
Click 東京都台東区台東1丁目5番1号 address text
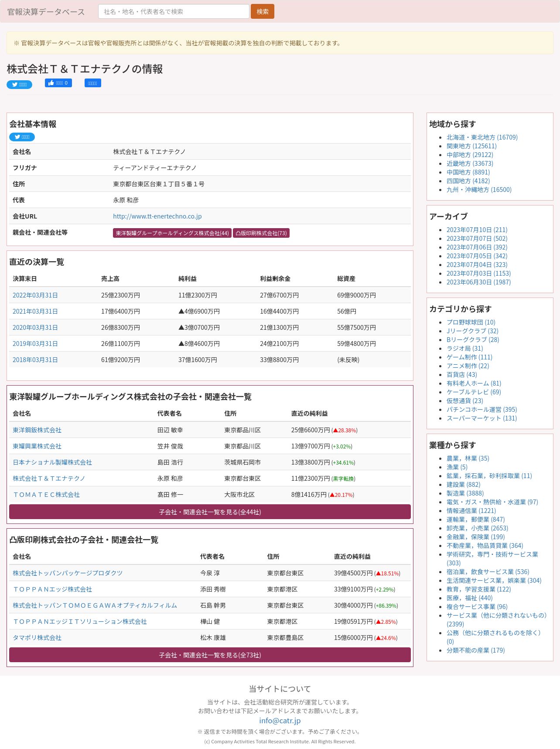click(x=159, y=184)
